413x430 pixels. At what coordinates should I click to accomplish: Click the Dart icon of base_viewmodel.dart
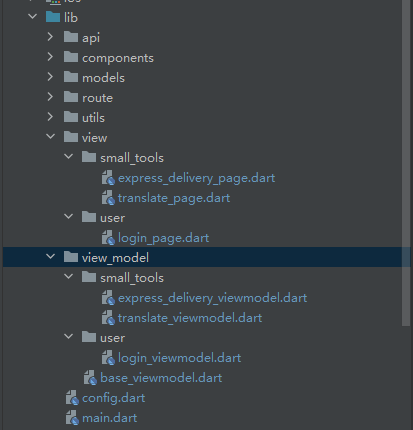[90, 378]
